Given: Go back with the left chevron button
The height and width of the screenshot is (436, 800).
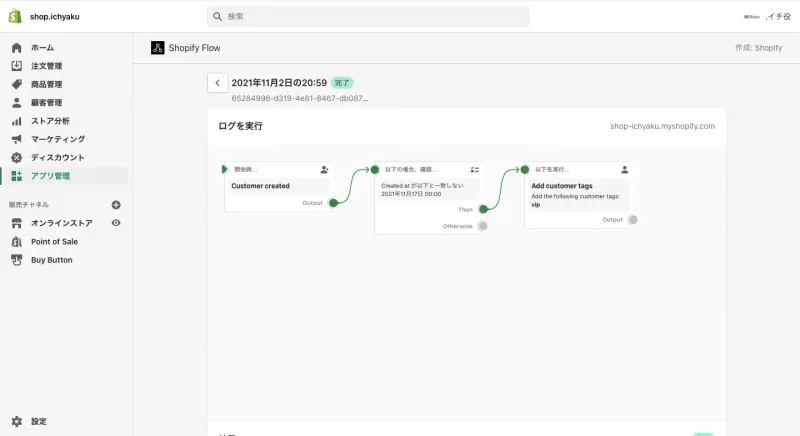Looking at the screenshot, I should (x=217, y=83).
